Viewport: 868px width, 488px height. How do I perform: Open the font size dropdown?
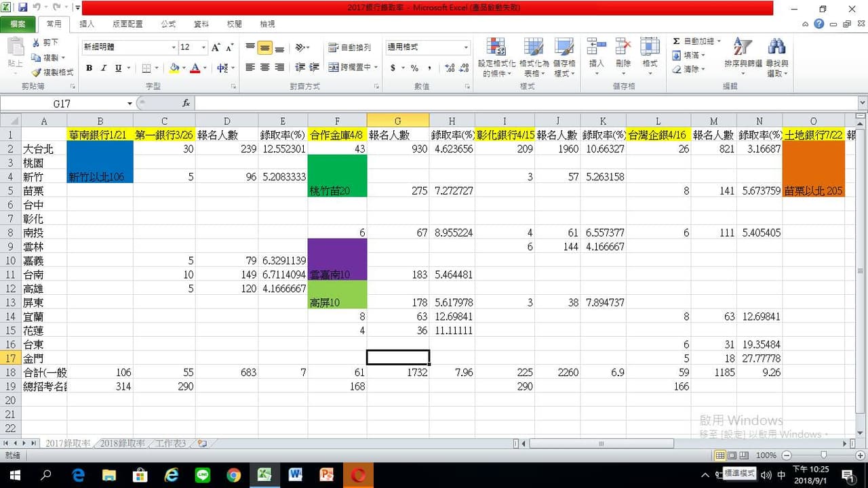[x=203, y=47]
